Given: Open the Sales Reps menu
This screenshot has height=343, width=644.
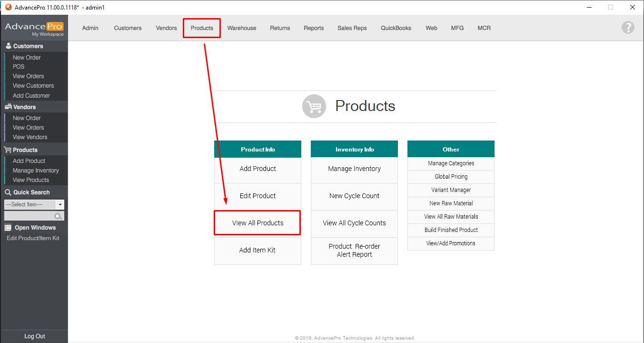Looking at the screenshot, I should 352,28.
